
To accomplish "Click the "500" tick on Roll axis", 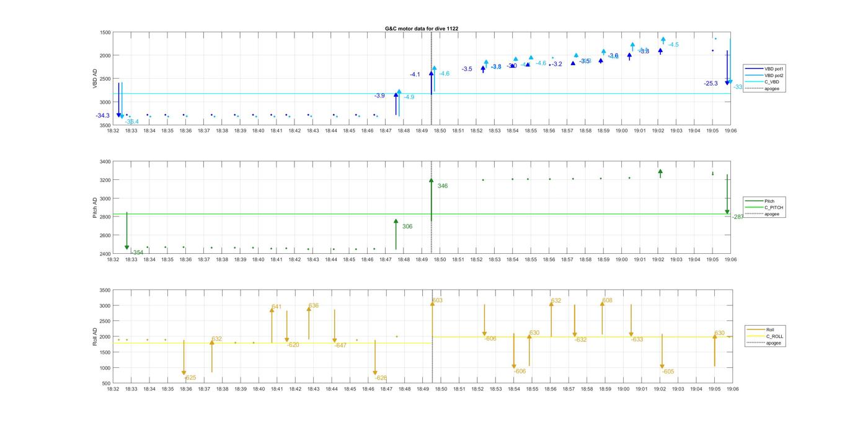I will point(107,383).
